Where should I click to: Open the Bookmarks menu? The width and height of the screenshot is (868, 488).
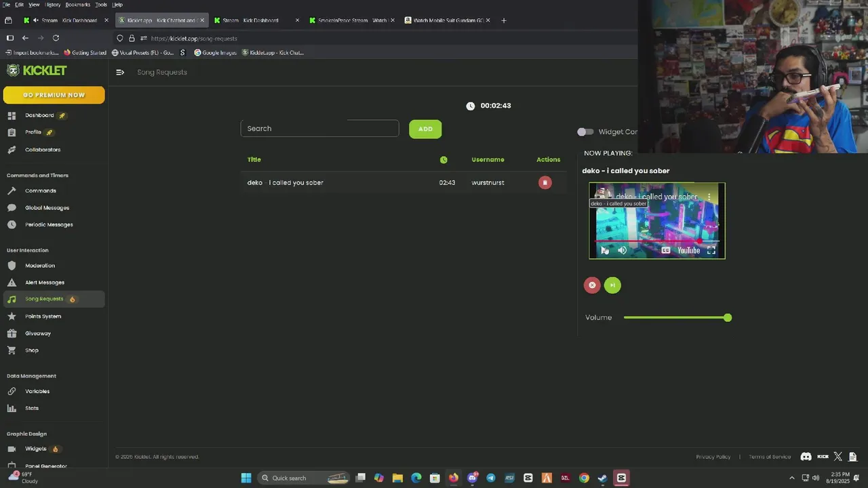pos(77,5)
